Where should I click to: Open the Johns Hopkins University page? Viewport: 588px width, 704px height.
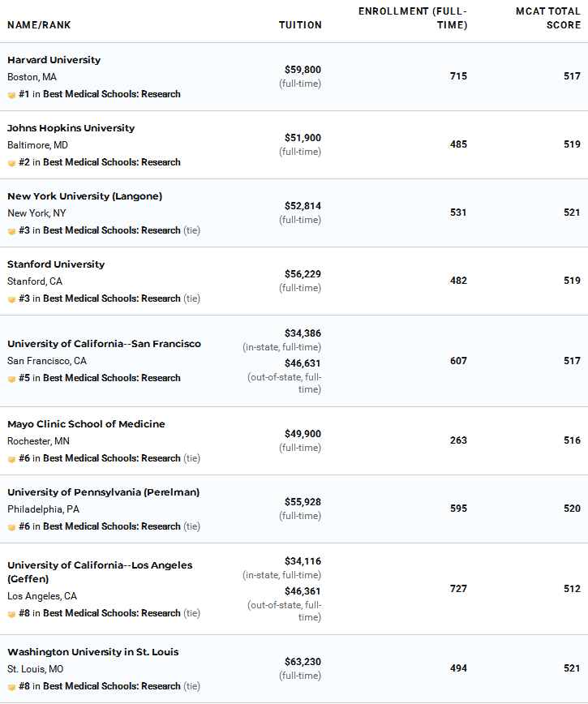[71, 128]
